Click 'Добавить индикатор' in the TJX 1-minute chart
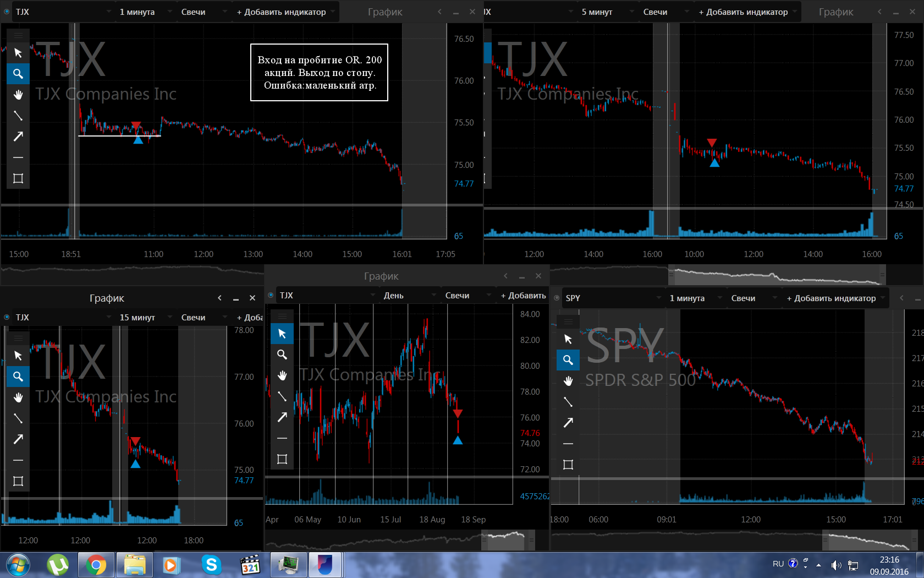Viewport: 924px width, 578px height. point(285,12)
